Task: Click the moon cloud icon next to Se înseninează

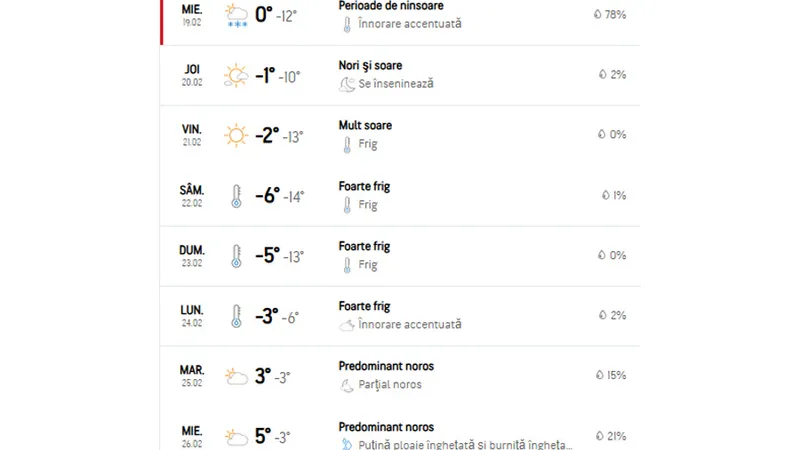Action: click(x=347, y=84)
